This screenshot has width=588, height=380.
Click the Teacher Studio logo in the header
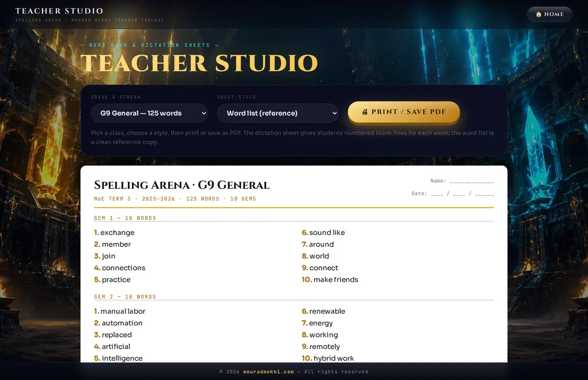tap(59, 11)
